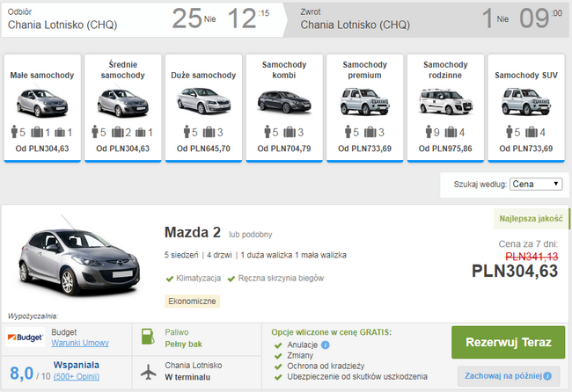Click the pickup time 12:15
The image size is (572, 392).
pyautogui.click(x=248, y=18)
